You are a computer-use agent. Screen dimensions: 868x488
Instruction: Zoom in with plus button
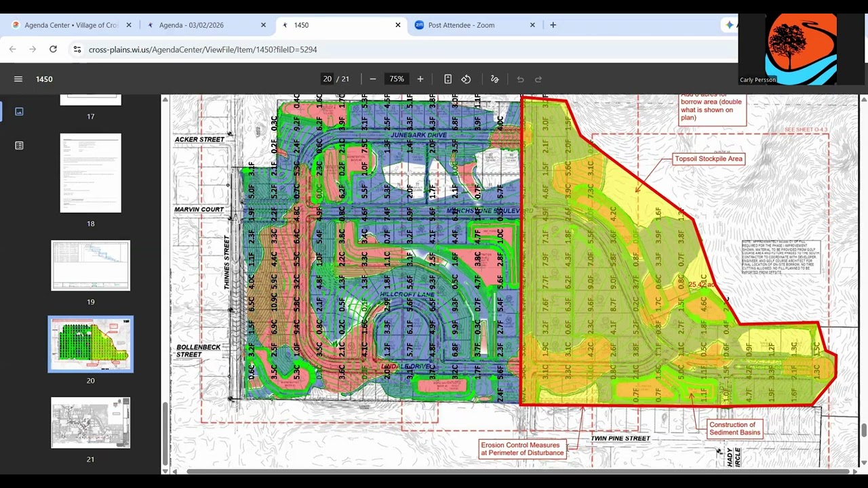420,79
